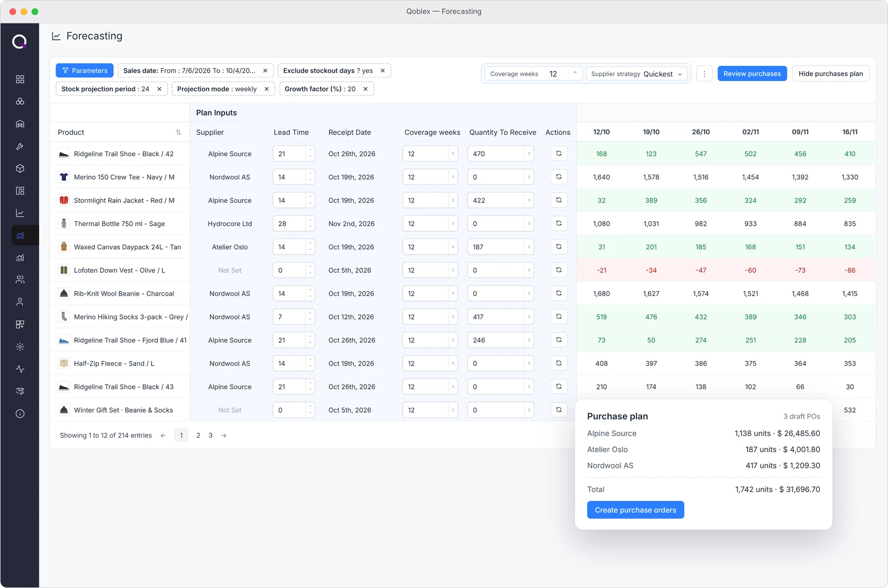Click Alpine Source in purchase plan
888x588 pixels.
(612, 433)
